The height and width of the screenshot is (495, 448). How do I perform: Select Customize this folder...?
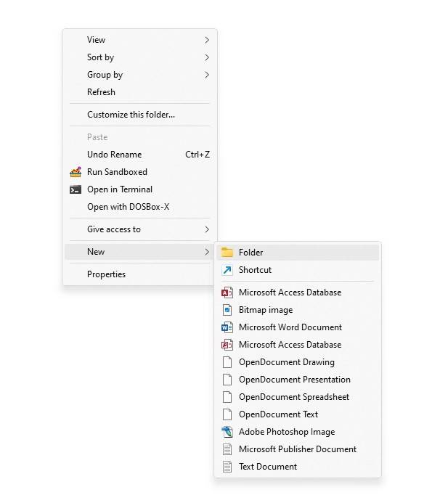point(131,115)
